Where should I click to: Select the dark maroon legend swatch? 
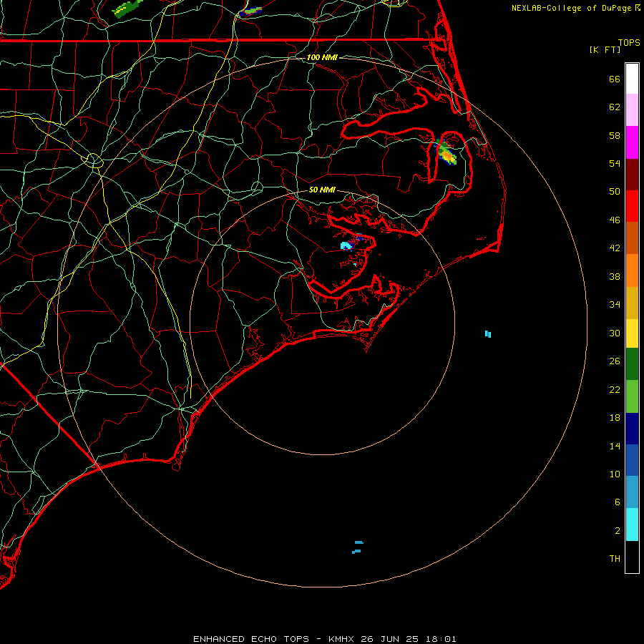[632, 175]
